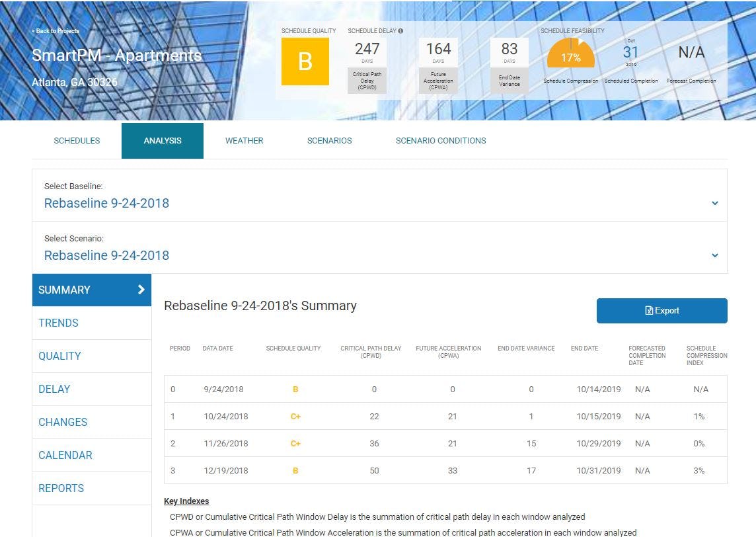Select DELAY in the left sidebar

(x=54, y=389)
